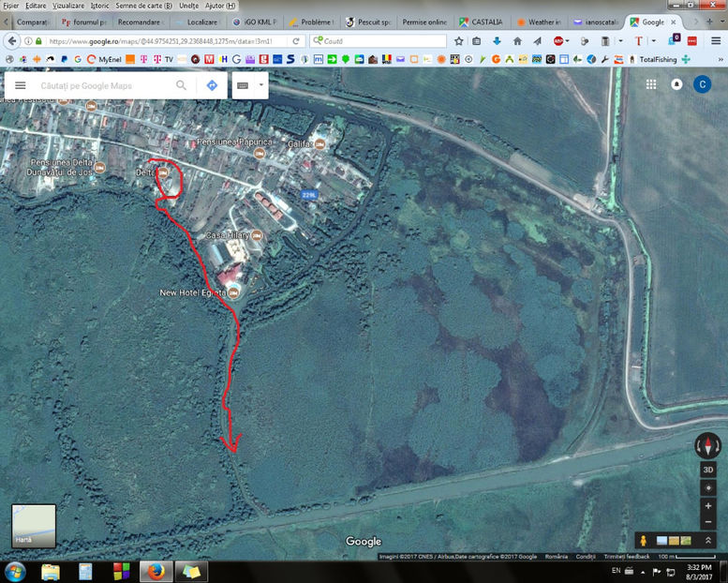Open the Vizualizare menu
The image size is (728, 583).
pos(67,6)
